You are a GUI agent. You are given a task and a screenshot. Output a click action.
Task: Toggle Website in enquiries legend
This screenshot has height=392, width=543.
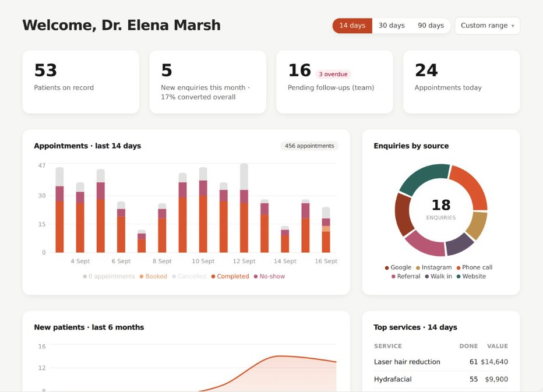tap(471, 276)
